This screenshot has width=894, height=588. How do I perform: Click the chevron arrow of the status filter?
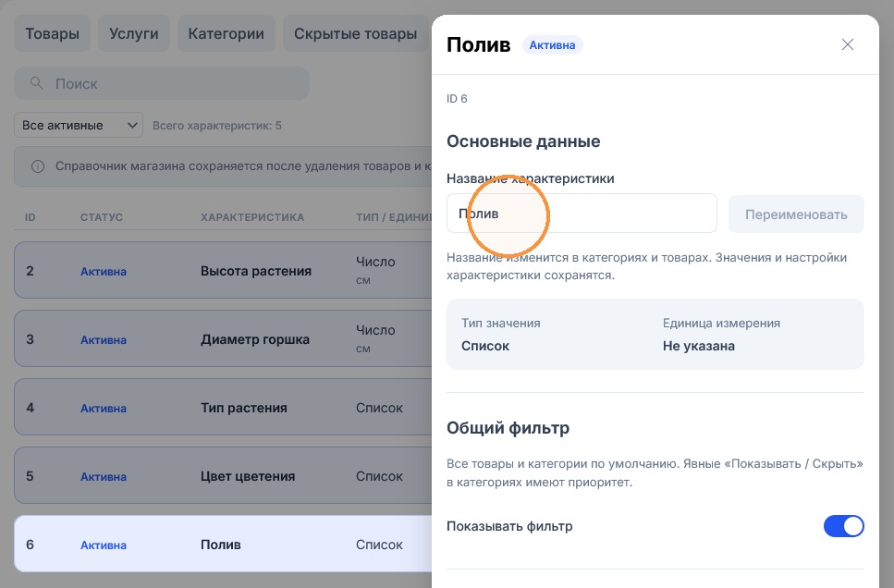click(131, 125)
